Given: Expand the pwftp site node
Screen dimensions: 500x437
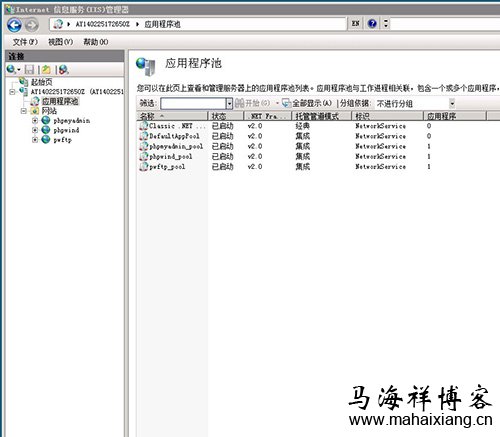Looking at the screenshot, I should click(35, 140).
